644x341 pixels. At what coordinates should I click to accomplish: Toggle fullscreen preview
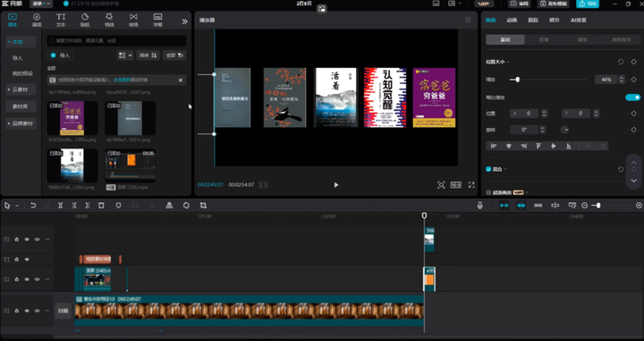(x=471, y=185)
